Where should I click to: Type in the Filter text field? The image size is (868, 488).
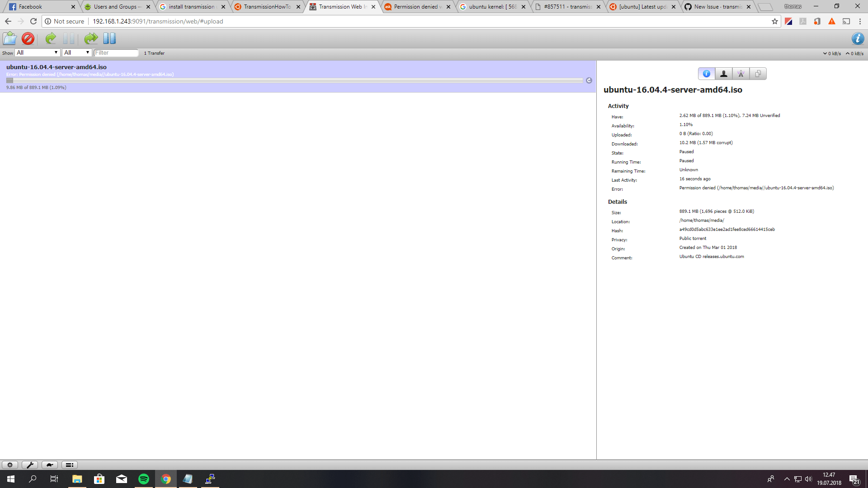pos(116,52)
